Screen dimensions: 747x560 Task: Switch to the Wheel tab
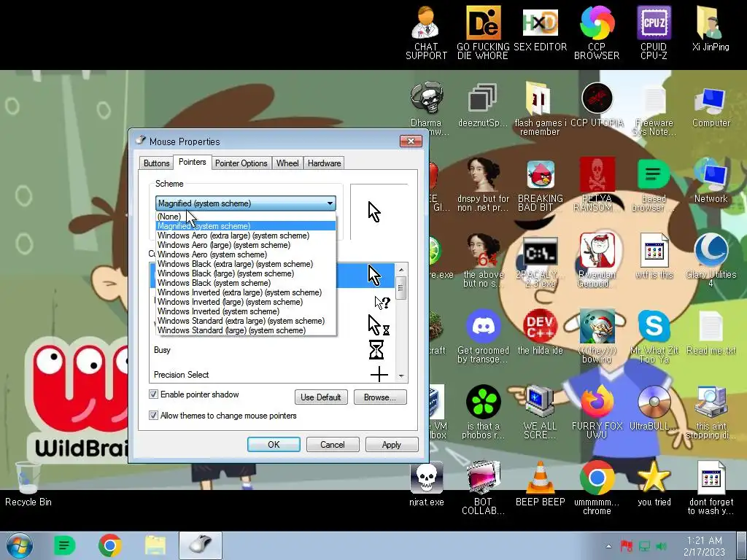click(287, 163)
